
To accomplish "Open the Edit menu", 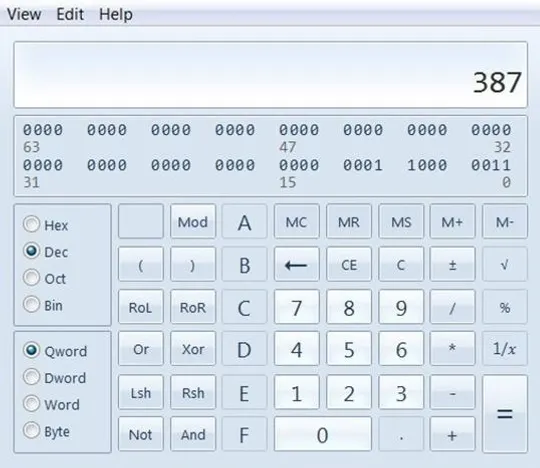I will 70,14.
